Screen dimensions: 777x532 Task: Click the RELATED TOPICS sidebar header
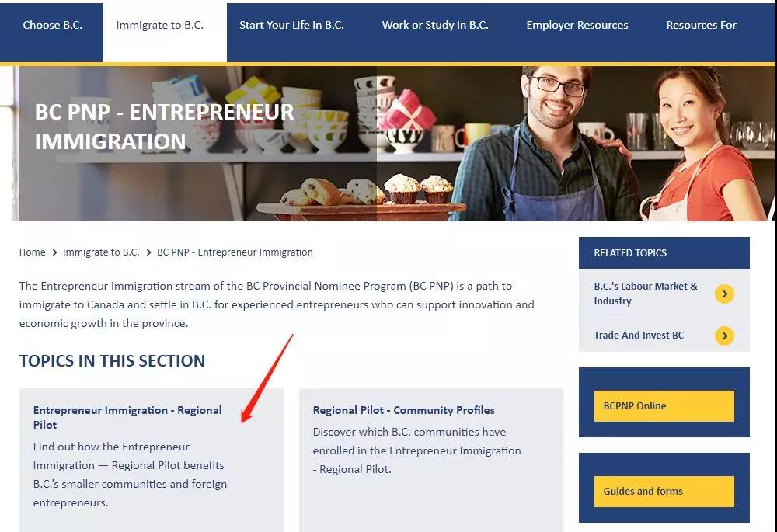(630, 253)
